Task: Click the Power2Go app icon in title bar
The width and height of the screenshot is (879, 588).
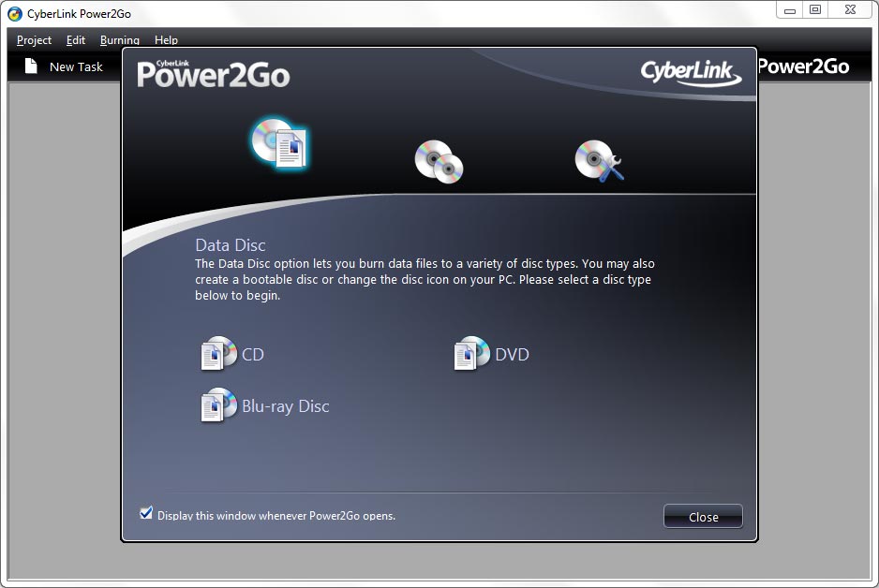Action: (15, 14)
